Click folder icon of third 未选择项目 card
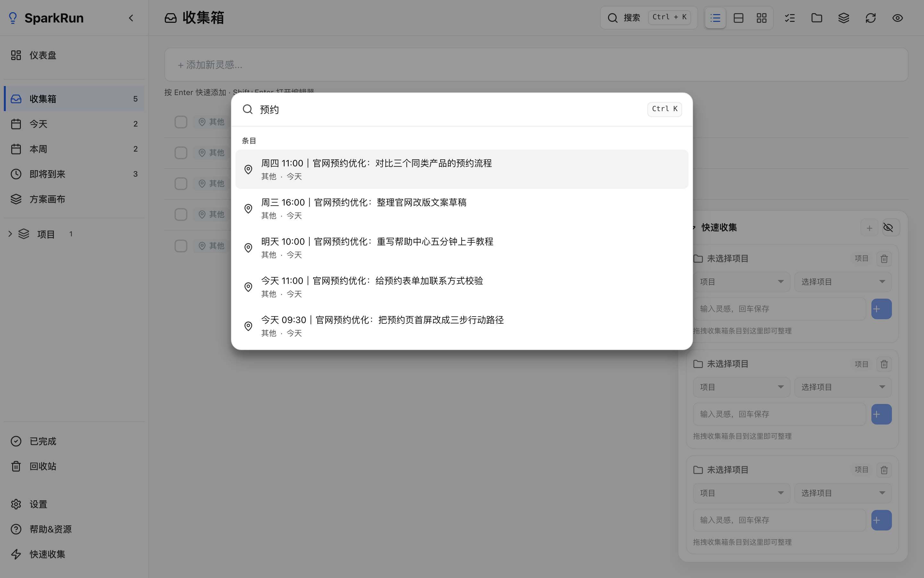The width and height of the screenshot is (924, 578). tap(698, 470)
